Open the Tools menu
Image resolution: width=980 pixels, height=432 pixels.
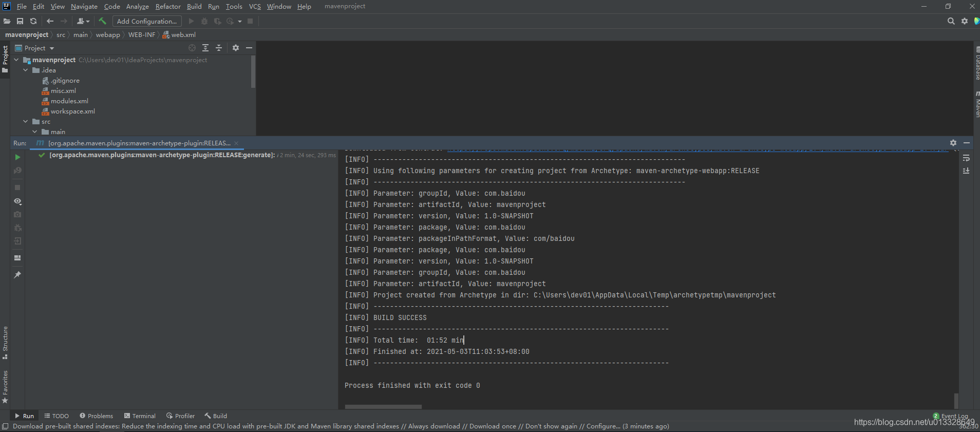coord(234,6)
